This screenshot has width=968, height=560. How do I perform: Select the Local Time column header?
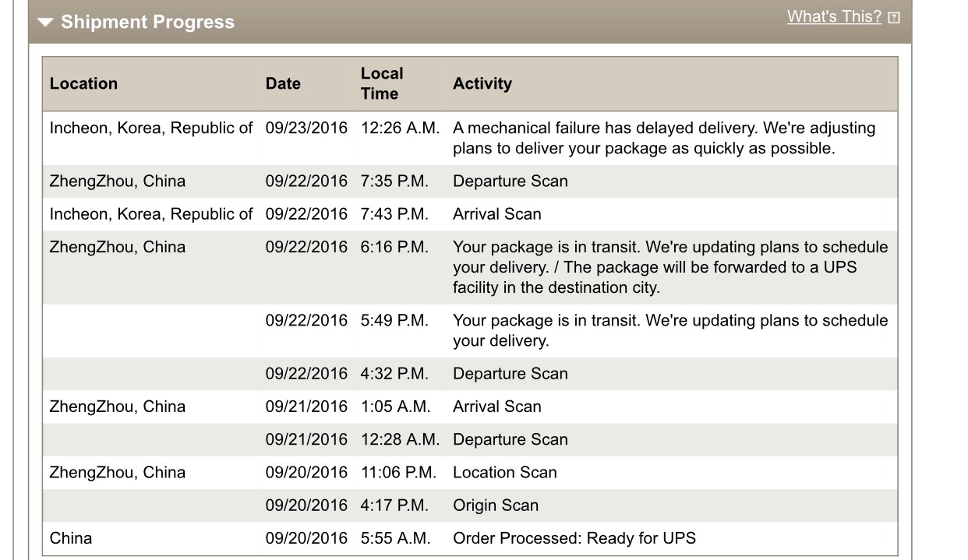[382, 83]
